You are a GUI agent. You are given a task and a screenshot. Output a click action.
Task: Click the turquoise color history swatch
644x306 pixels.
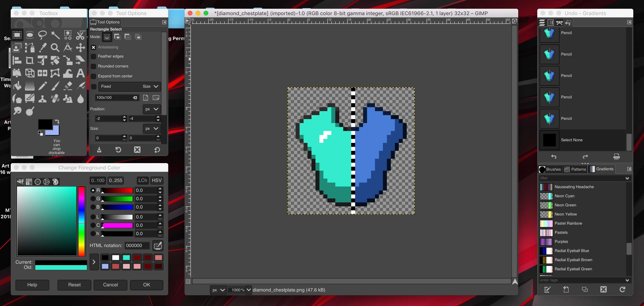pos(127,258)
